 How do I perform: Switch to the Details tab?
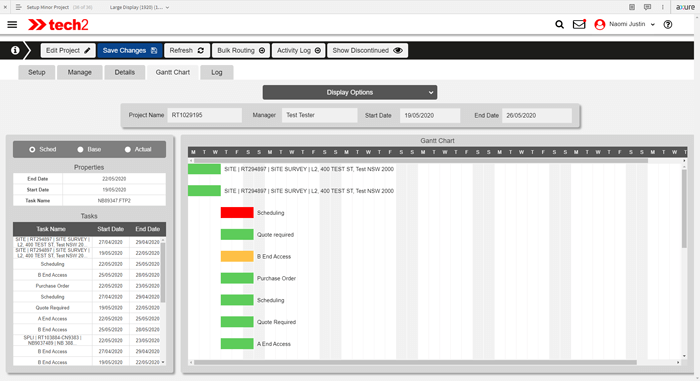(x=125, y=72)
